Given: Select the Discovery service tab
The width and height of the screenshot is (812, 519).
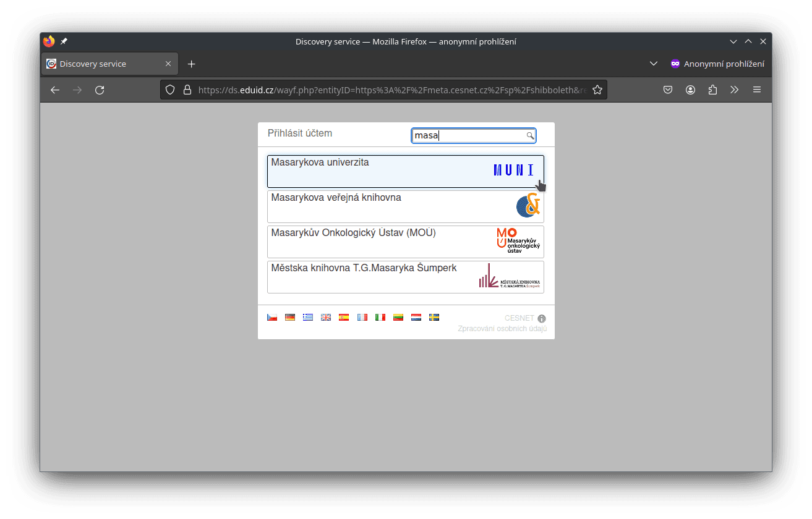Looking at the screenshot, I should point(102,64).
